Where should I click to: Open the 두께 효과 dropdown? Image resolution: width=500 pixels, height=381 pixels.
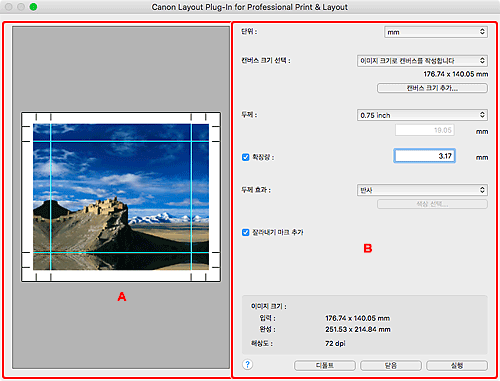click(x=422, y=190)
